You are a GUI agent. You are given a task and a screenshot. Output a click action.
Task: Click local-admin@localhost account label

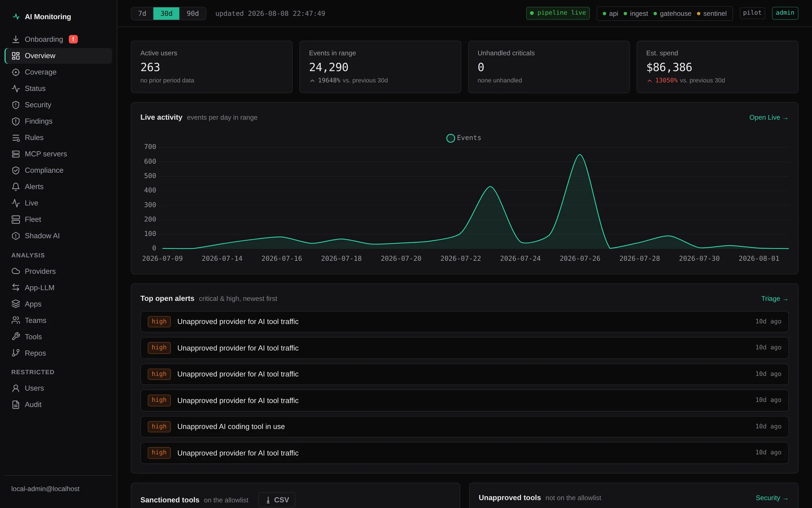click(45, 489)
